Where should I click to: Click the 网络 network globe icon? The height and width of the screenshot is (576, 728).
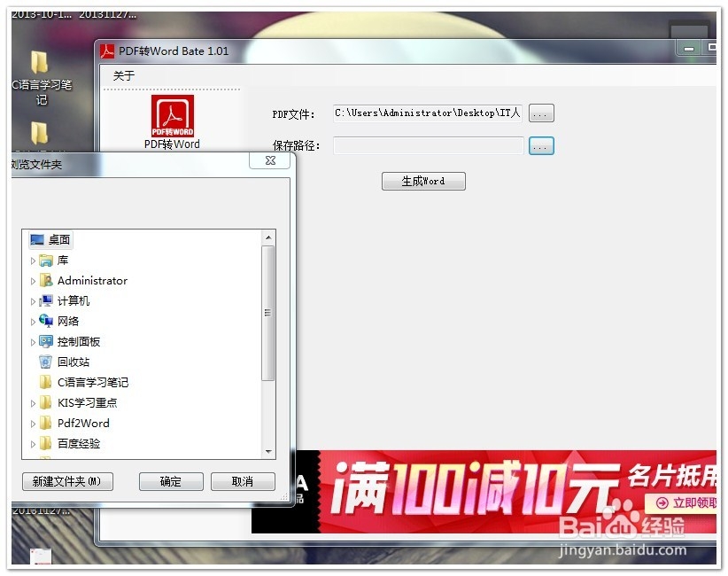tap(46, 321)
